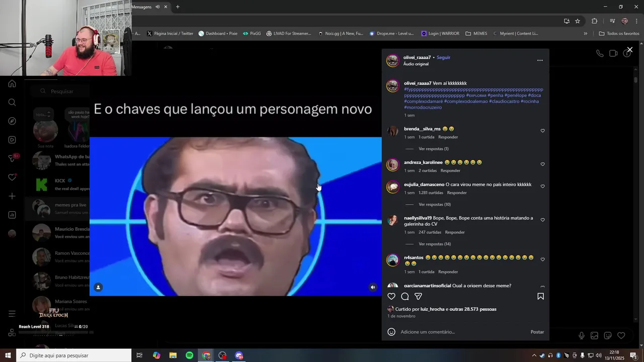Start video call in chat header

pyautogui.click(x=613, y=53)
